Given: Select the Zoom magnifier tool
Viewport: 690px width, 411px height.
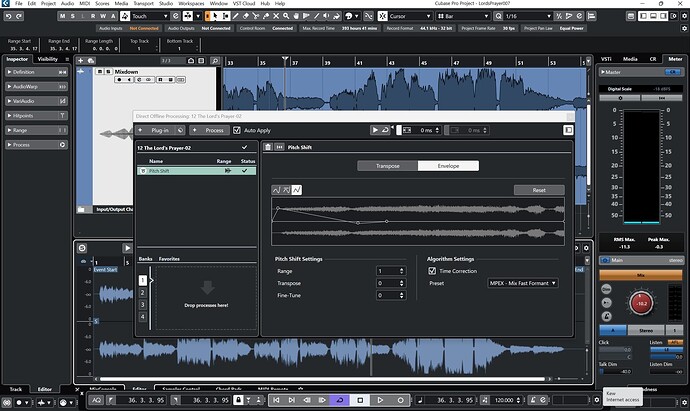Looking at the screenshot, I should pyautogui.click(x=286, y=16).
